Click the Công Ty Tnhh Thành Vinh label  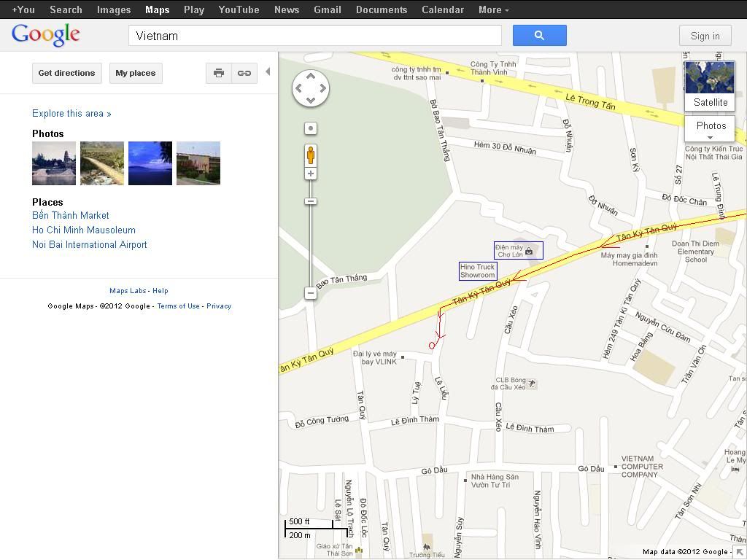(x=492, y=68)
